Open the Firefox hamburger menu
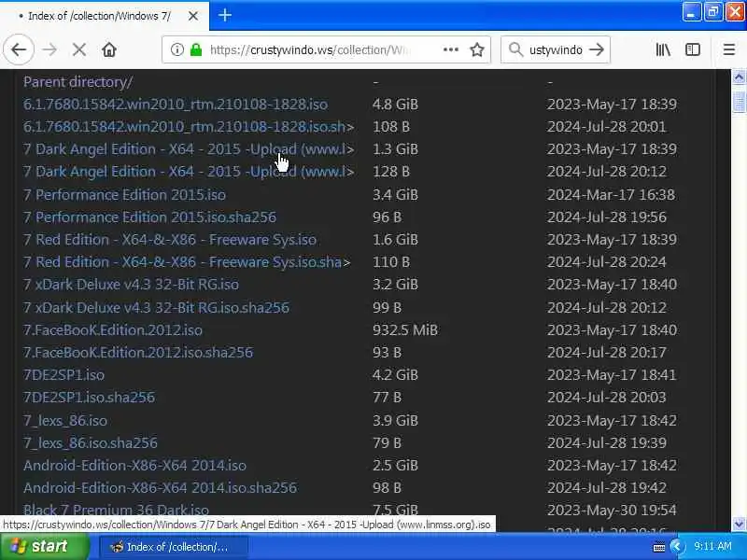The image size is (747, 560). click(729, 49)
